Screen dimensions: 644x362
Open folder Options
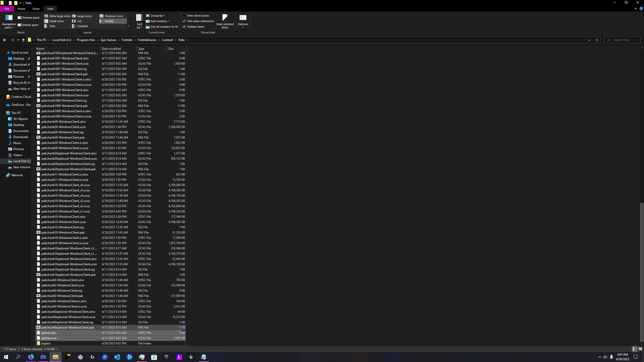243,21
